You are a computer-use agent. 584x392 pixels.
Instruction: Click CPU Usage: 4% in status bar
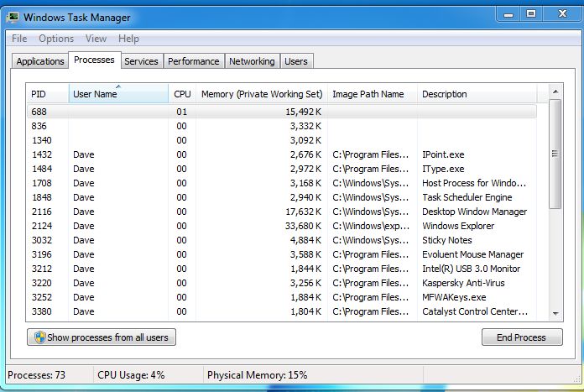(x=131, y=375)
